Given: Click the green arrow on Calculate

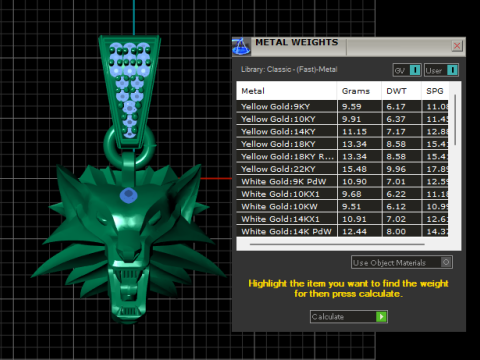Looking at the screenshot, I should (x=381, y=316).
